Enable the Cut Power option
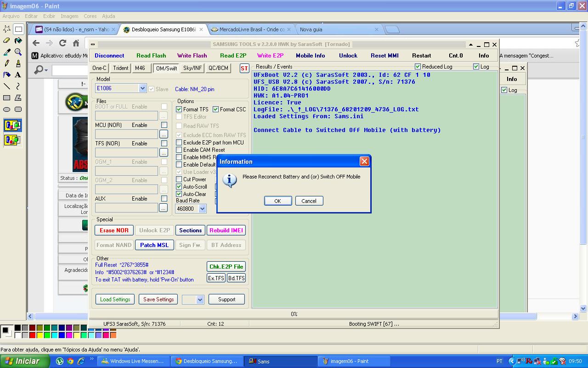This screenshot has width=588, height=368. tap(179, 179)
